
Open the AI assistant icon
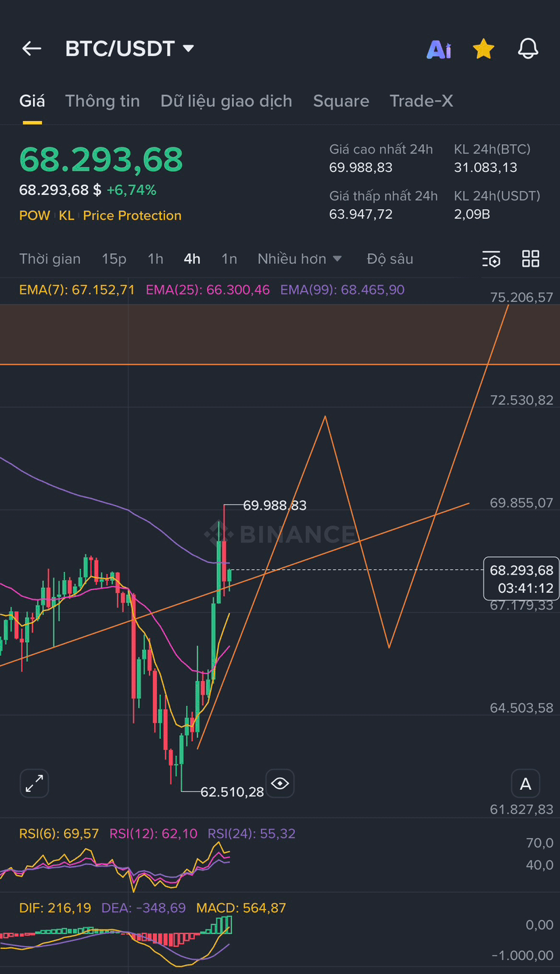coord(439,49)
